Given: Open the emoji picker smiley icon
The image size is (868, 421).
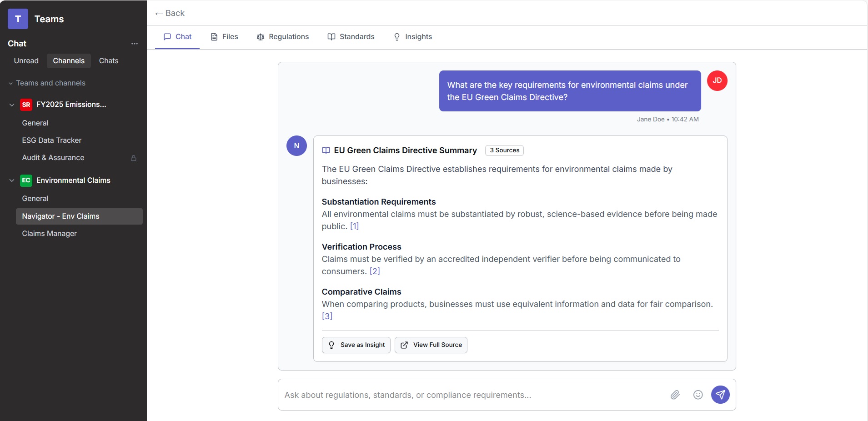Looking at the screenshot, I should click(698, 395).
